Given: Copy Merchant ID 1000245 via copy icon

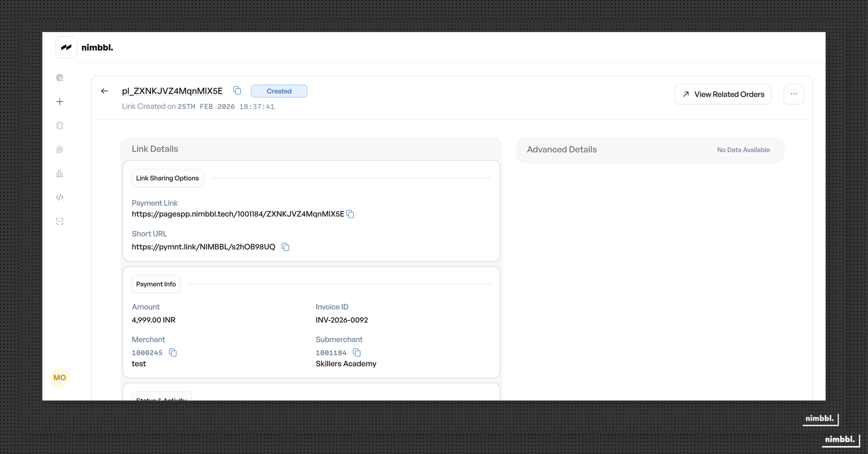Looking at the screenshot, I should coord(173,353).
